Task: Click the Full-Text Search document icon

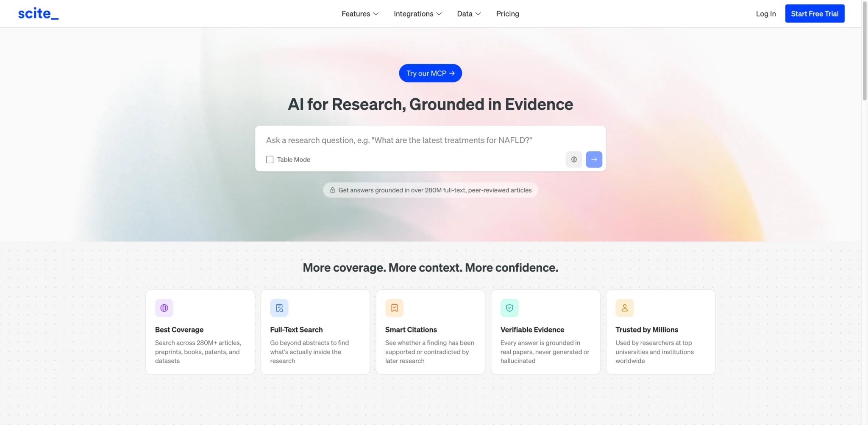Action: [279, 308]
